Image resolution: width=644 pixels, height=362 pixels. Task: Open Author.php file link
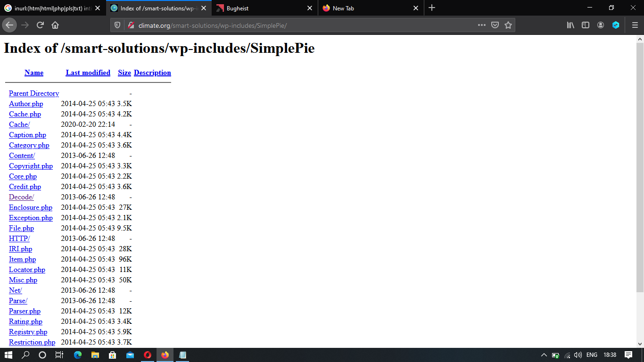pos(26,104)
